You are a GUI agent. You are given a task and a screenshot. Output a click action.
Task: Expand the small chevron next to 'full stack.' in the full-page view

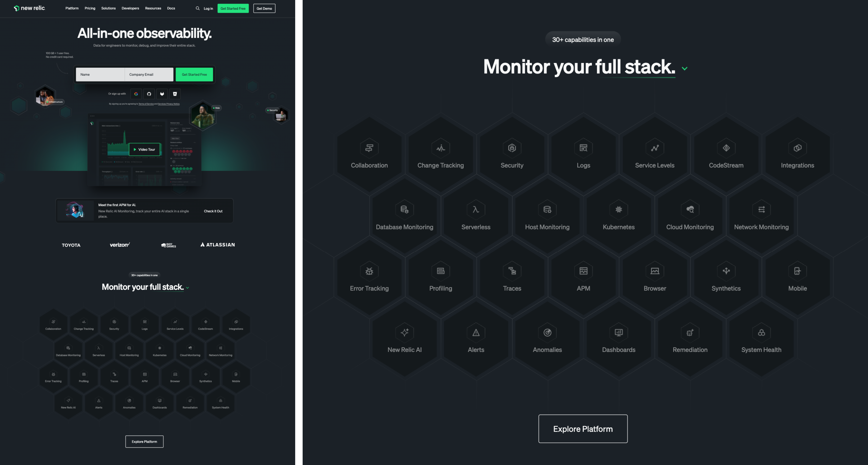point(187,288)
